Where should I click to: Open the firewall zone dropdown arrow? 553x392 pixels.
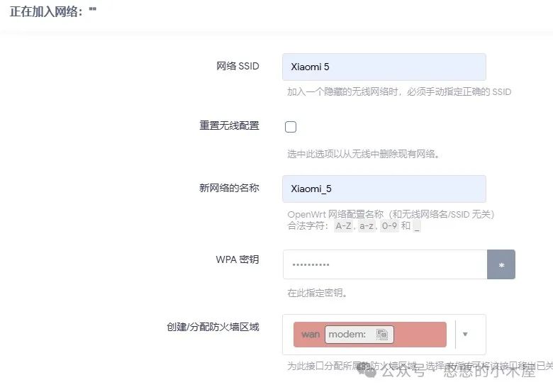click(x=465, y=334)
